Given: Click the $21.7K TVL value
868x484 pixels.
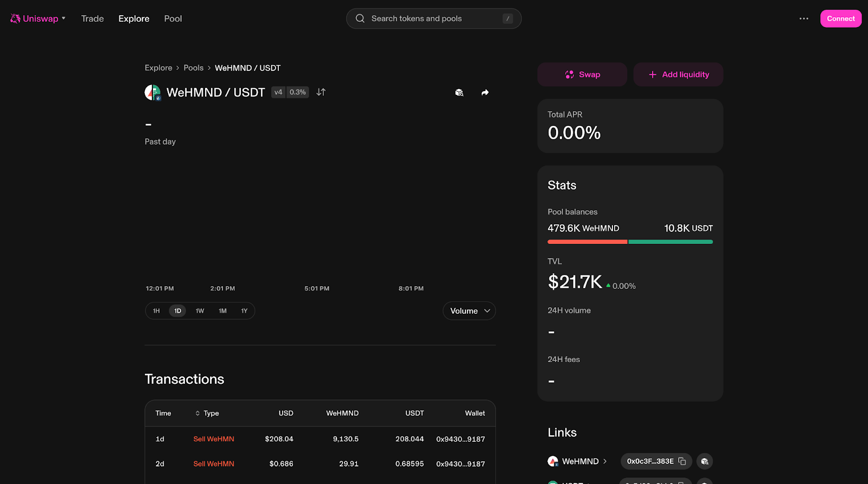Looking at the screenshot, I should coord(575,282).
